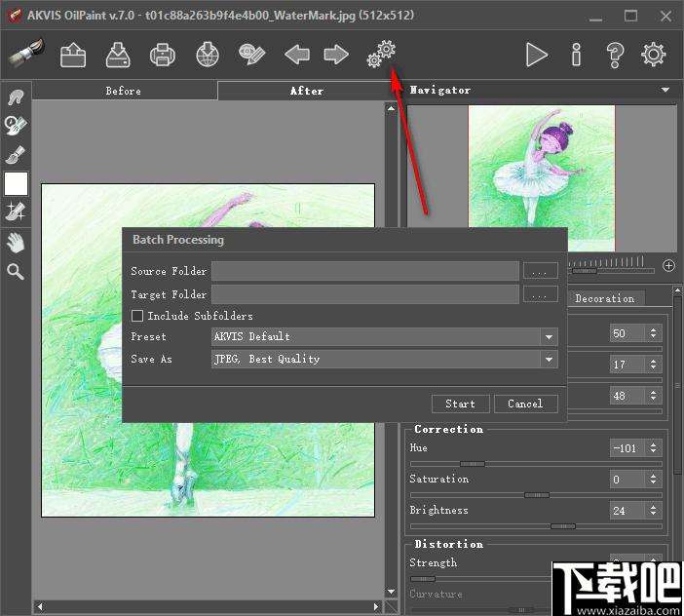Print the image with the printer icon
The width and height of the screenshot is (684, 616).
point(163,56)
